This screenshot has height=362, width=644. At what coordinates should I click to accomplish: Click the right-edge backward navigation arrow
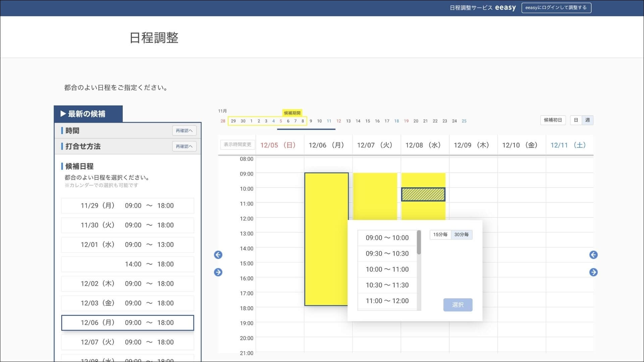[594, 255]
